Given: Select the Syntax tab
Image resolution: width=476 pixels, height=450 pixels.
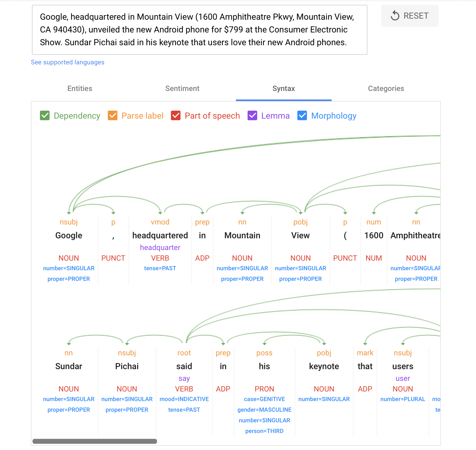Looking at the screenshot, I should coord(284,89).
